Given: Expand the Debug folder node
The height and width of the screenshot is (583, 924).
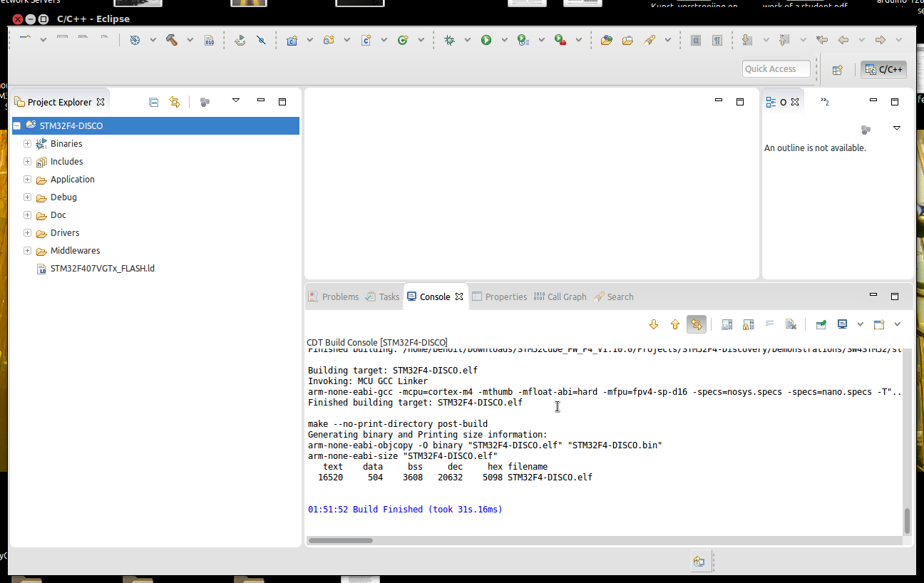Looking at the screenshot, I should [x=27, y=197].
